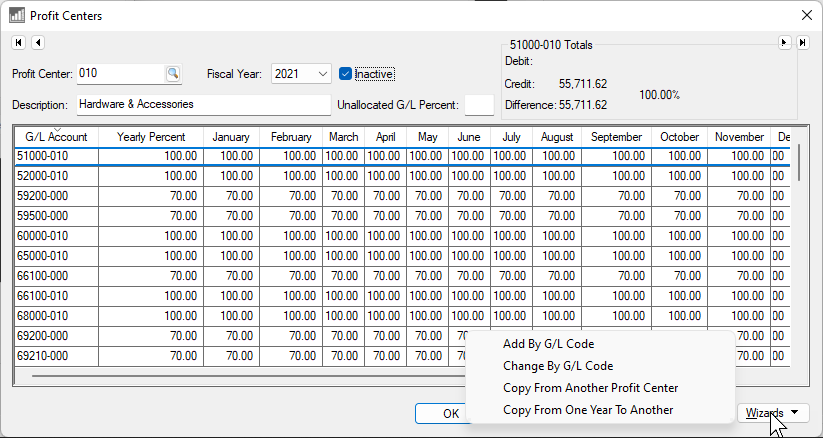Close the Profit Centers window
823x438 pixels.
(x=807, y=15)
